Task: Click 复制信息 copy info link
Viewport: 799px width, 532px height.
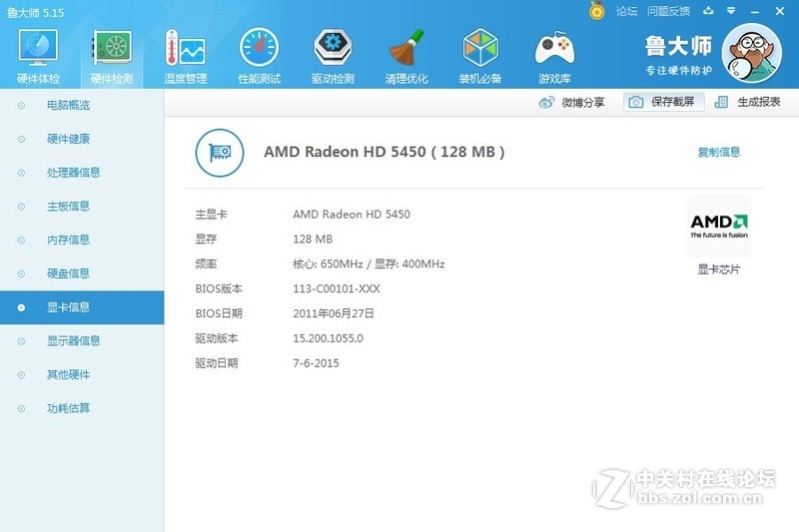Action: (718, 152)
